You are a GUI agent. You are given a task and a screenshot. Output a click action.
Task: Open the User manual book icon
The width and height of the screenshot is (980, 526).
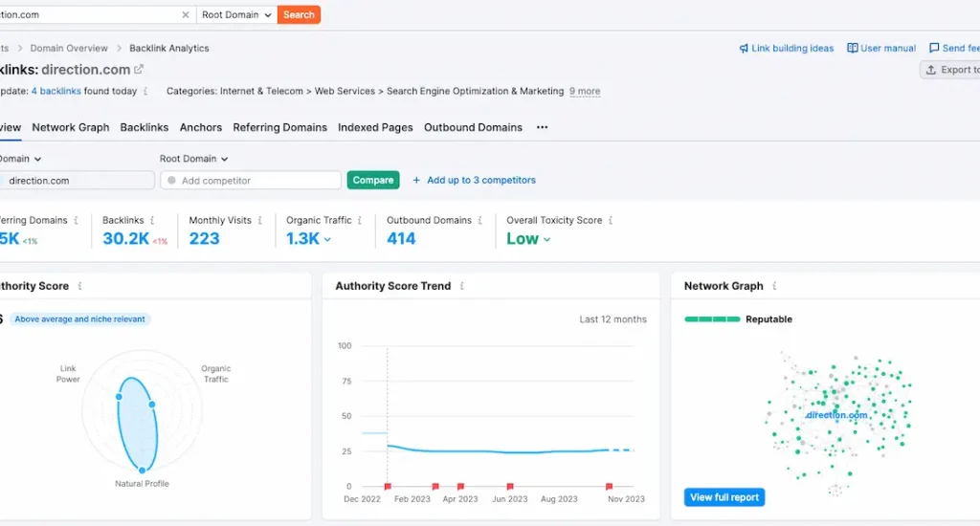(x=852, y=49)
